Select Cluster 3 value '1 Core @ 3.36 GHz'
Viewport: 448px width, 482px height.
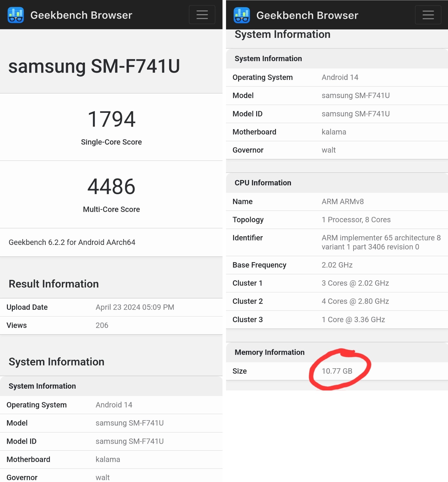coord(353,320)
